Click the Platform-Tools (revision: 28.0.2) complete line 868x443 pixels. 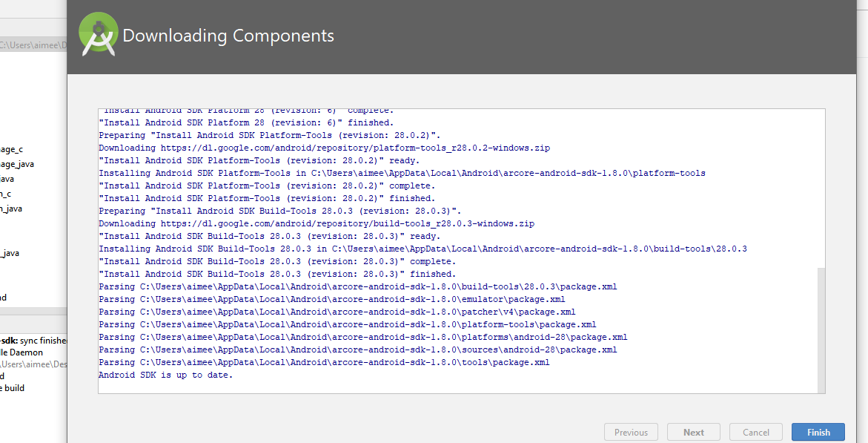click(267, 186)
